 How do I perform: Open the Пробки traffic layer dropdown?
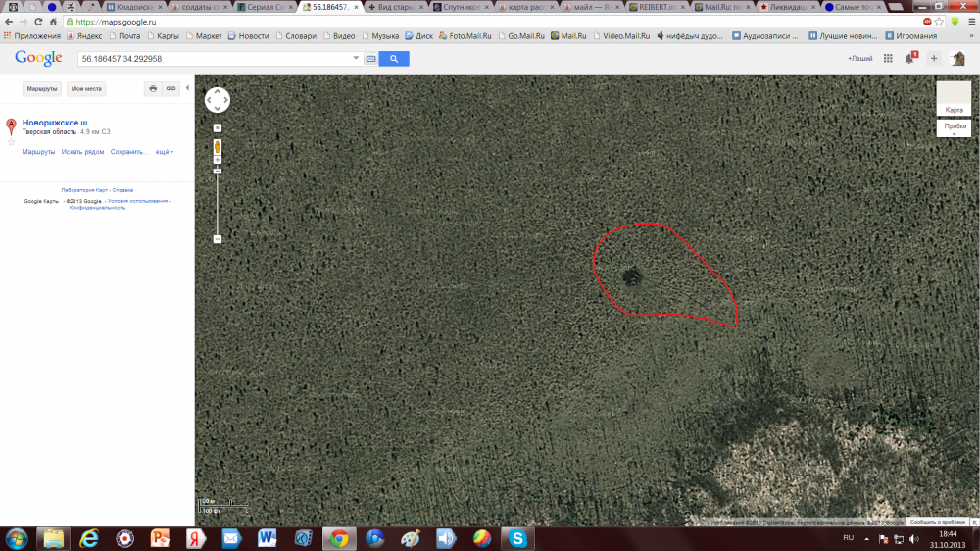(954, 128)
